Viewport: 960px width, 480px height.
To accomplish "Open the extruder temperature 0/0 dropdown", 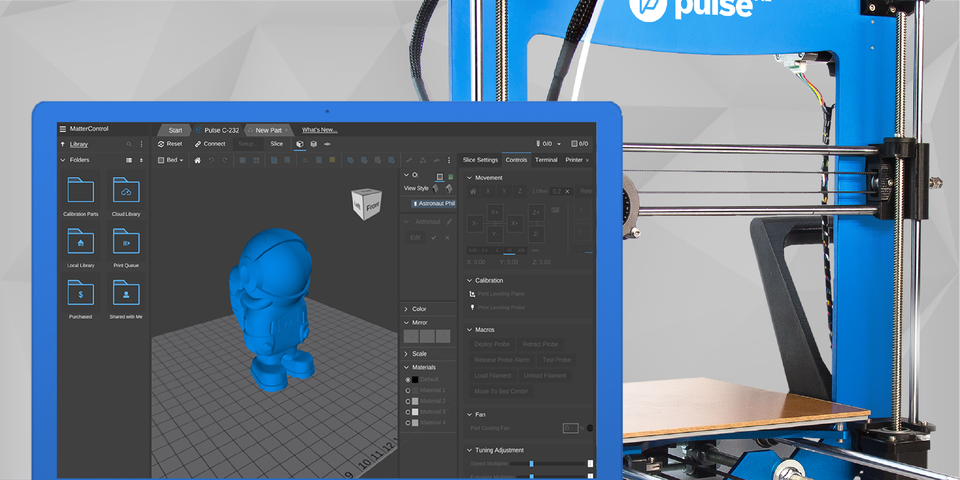I will 549,144.
